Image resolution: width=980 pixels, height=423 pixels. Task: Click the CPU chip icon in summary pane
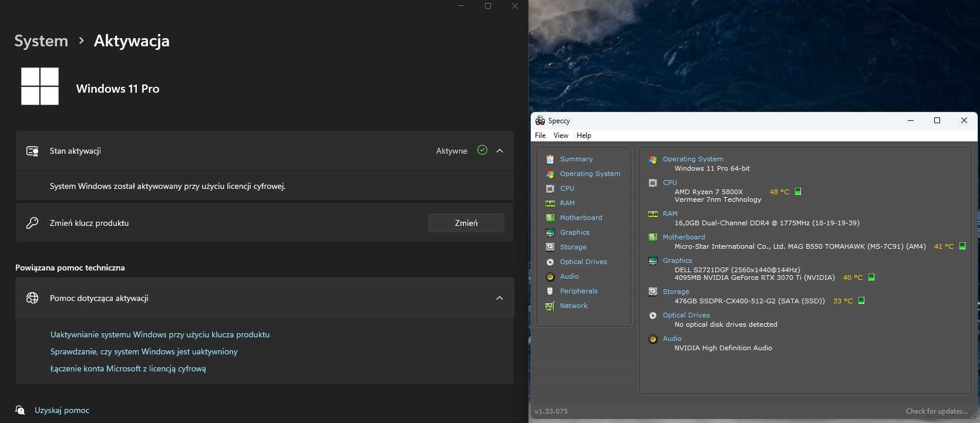pyautogui.click(x=653, y=182)
